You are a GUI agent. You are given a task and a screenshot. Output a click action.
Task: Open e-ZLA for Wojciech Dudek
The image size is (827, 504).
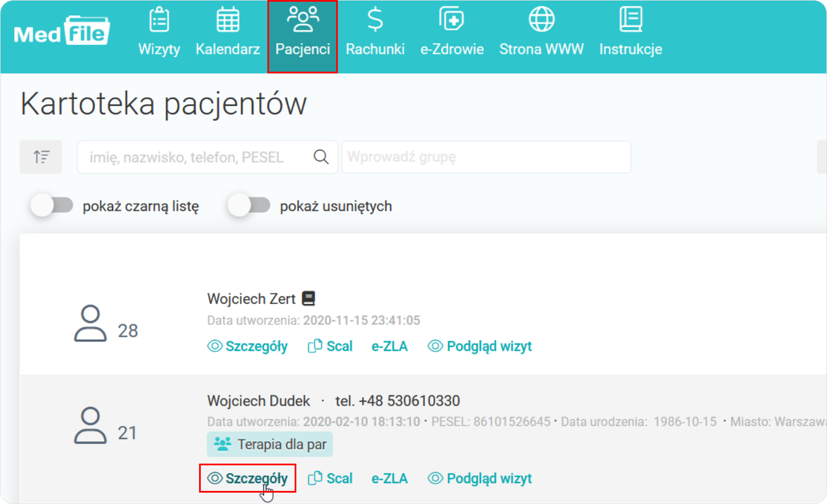pos(390,478)
